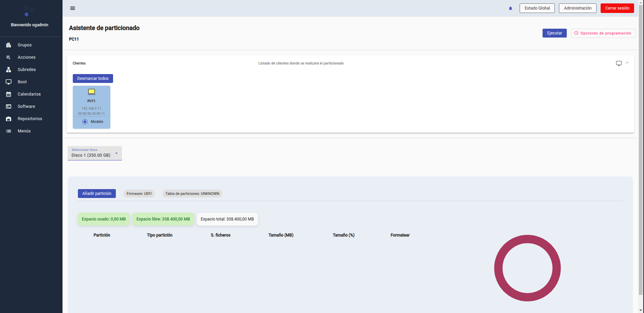This screenshot has width=644, height=313.
Task: Collapse the Clientes panel with chevron
Action: 627,63
